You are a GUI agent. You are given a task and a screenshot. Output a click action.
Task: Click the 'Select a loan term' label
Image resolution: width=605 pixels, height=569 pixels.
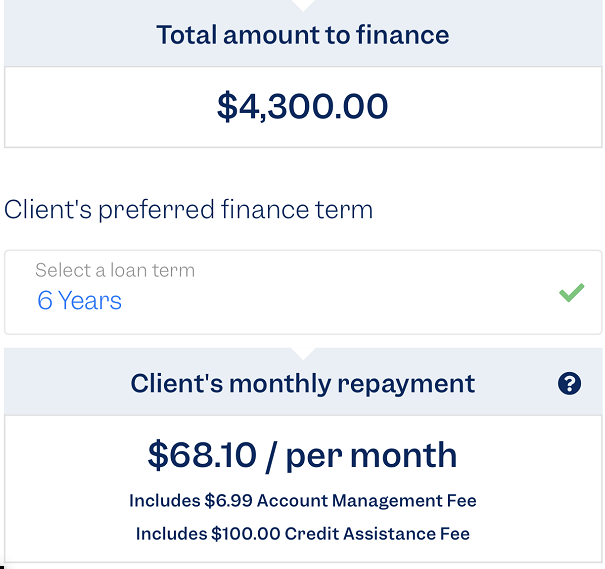click(115, 270)
